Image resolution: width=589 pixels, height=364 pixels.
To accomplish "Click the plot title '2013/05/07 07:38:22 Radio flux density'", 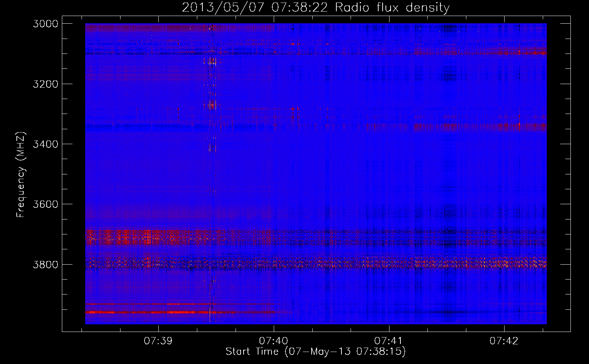I will tap(316, 7).
